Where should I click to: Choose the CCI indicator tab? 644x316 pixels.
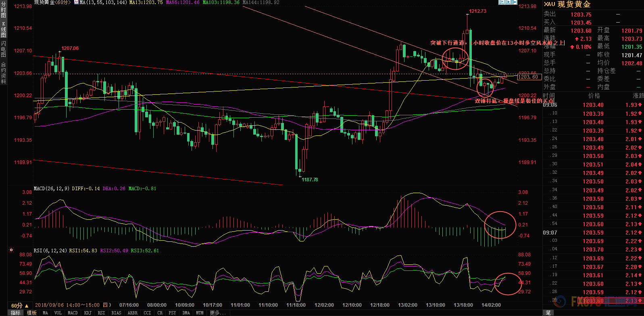coord(147,313)
